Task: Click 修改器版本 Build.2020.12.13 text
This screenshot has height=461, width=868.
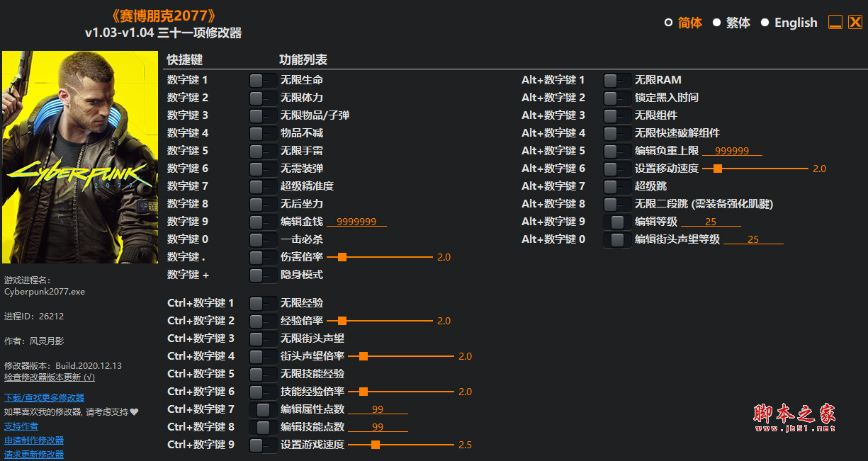Action: [x=63, y=366]
